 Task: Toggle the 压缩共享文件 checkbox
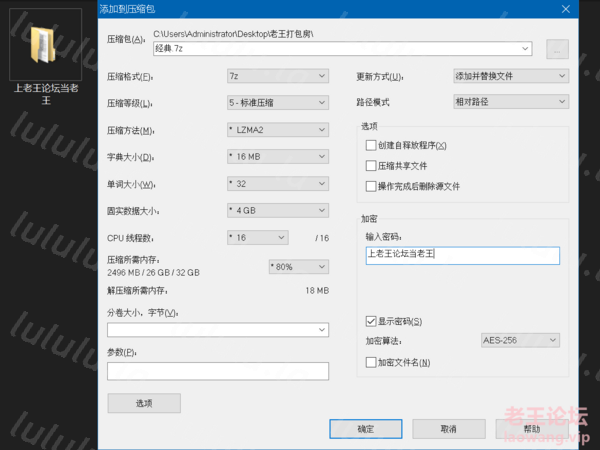[372, 166]
